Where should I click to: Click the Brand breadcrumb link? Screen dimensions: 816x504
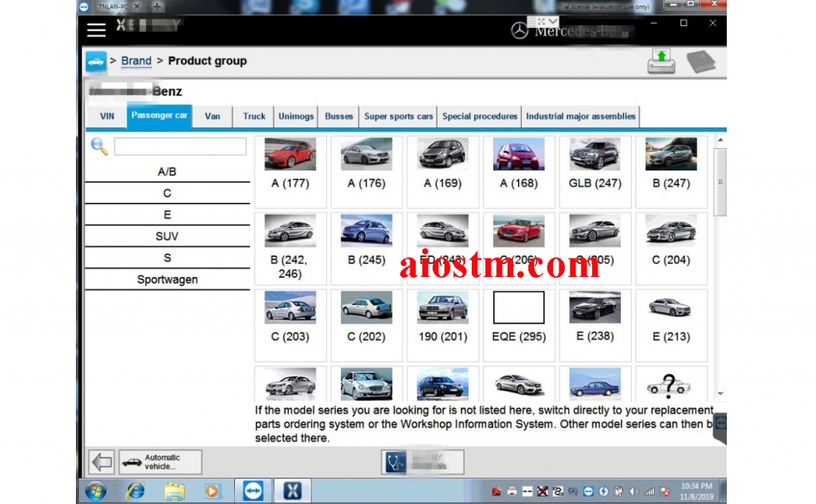(x=135, y=61)
